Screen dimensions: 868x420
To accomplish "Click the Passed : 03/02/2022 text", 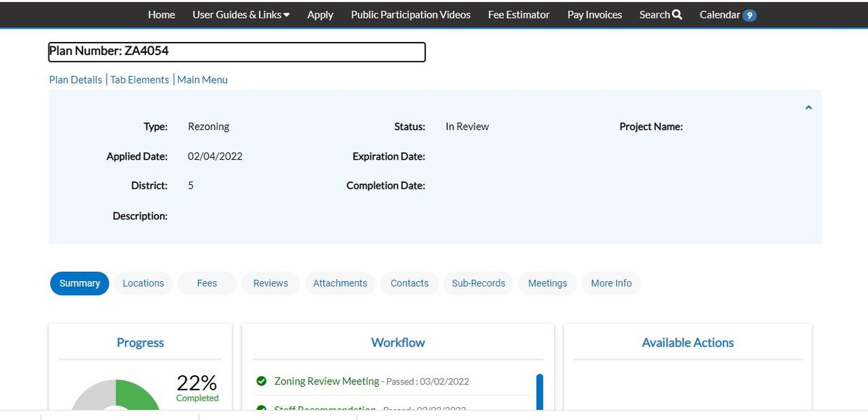I will pyautogui.click(x=428, y=382).
